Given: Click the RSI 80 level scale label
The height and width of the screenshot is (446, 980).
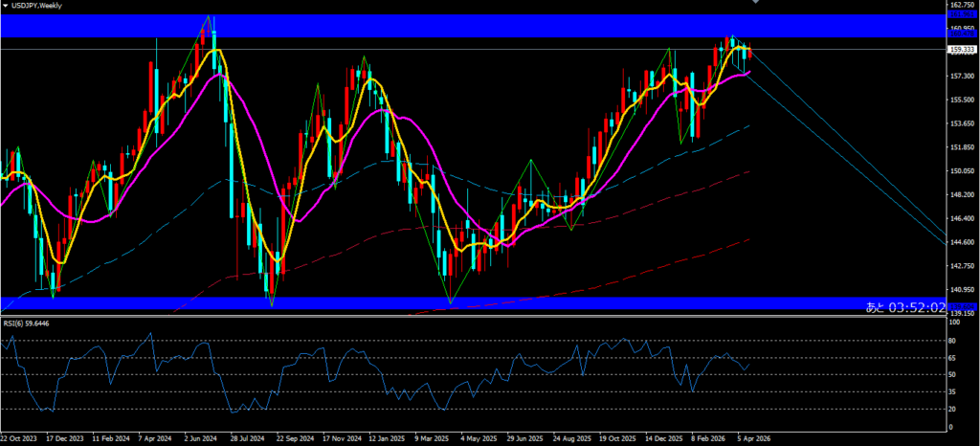Looking at the screenshot, I should [953, 340].
